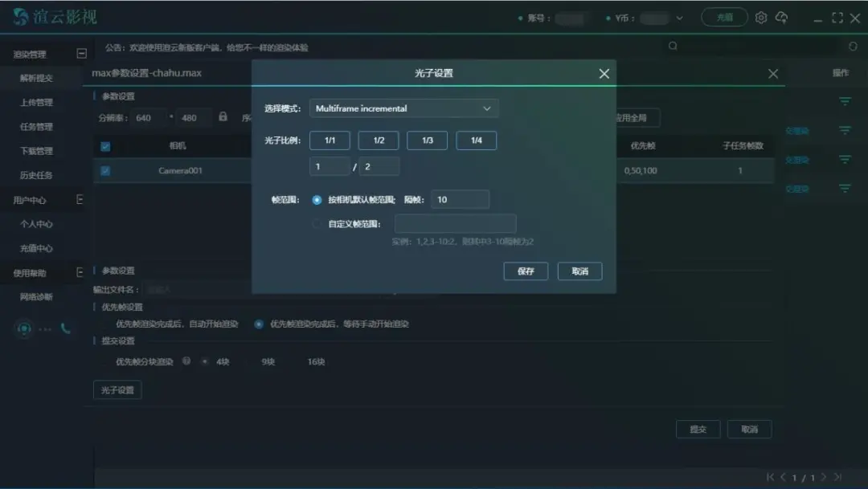Open the 选择模式 Multiframe incremental dropdown

403,108
